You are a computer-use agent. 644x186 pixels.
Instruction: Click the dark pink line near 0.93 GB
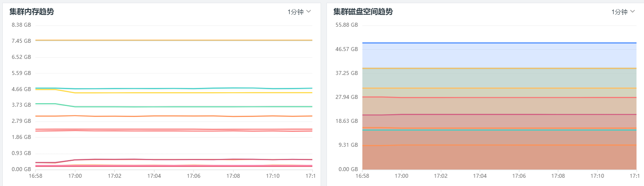tap(173, 159)
